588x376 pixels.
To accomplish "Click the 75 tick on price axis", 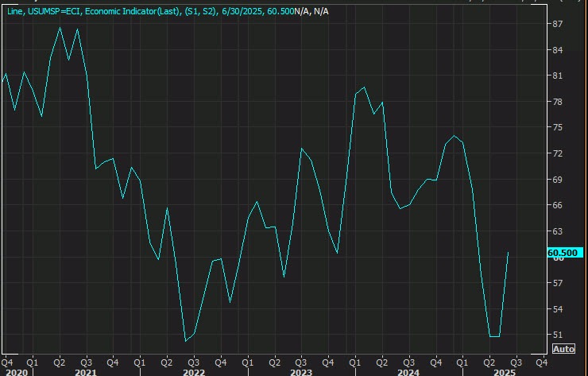I will click(x=557, y=127).
